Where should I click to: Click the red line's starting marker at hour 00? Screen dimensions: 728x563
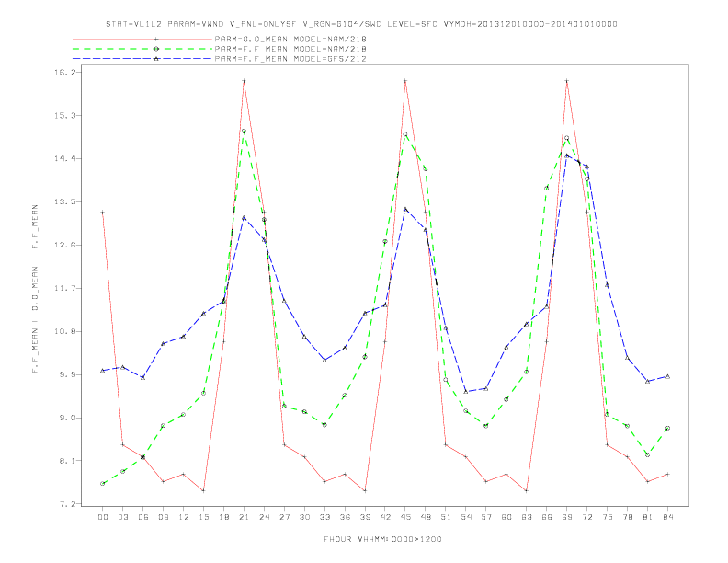(x=103, y=213)
